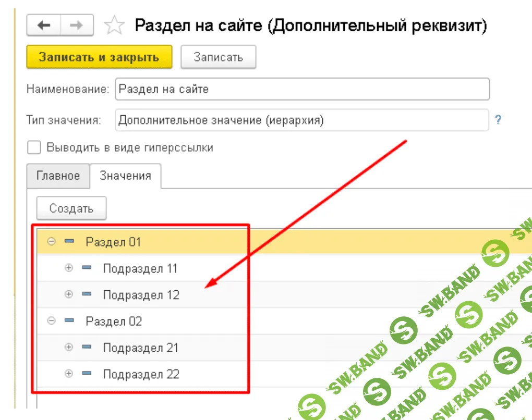Add form to favorites via star icon
The image size is (532, 420).
(x=114, y=24)
